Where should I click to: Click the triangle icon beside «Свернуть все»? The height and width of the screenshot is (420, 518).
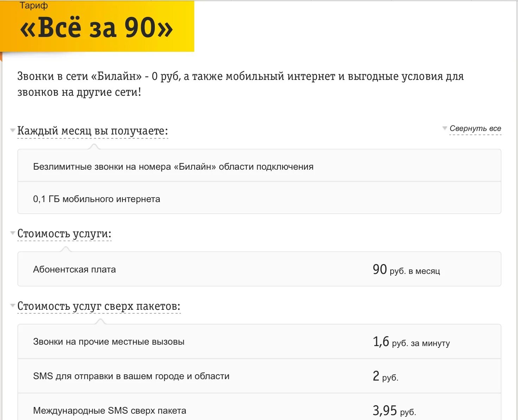pyautogui.click(x=445, y=128)
